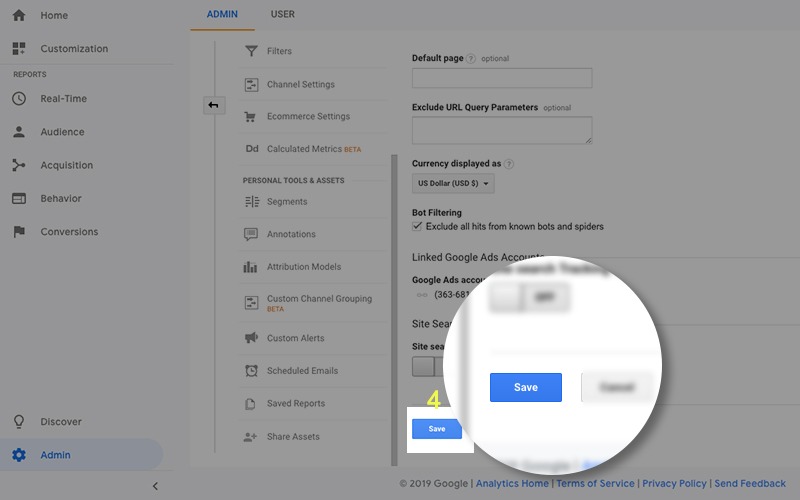Click the Admin gear icon
Screen dimensions: 800x500
19,455
